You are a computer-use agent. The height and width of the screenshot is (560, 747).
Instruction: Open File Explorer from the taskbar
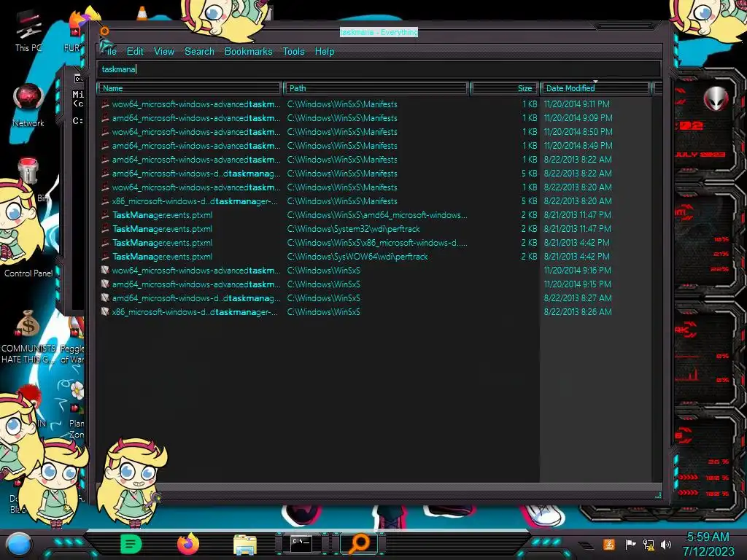click(x=245, y=545)
